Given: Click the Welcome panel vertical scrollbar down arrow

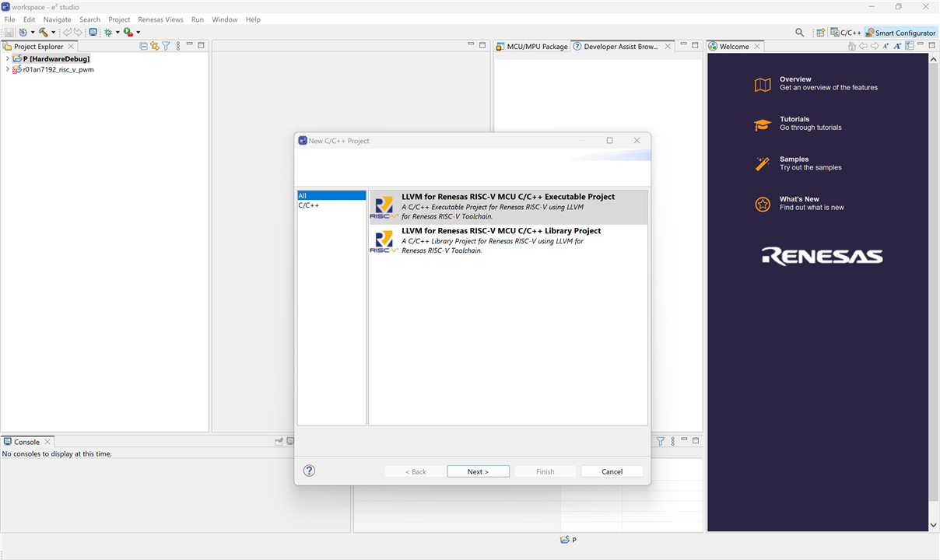Looking at the screenshot, I should coord(934,526).
